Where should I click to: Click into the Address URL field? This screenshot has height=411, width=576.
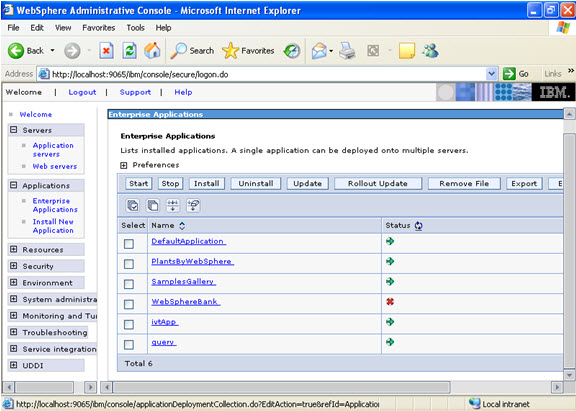[x=268, y=74]
